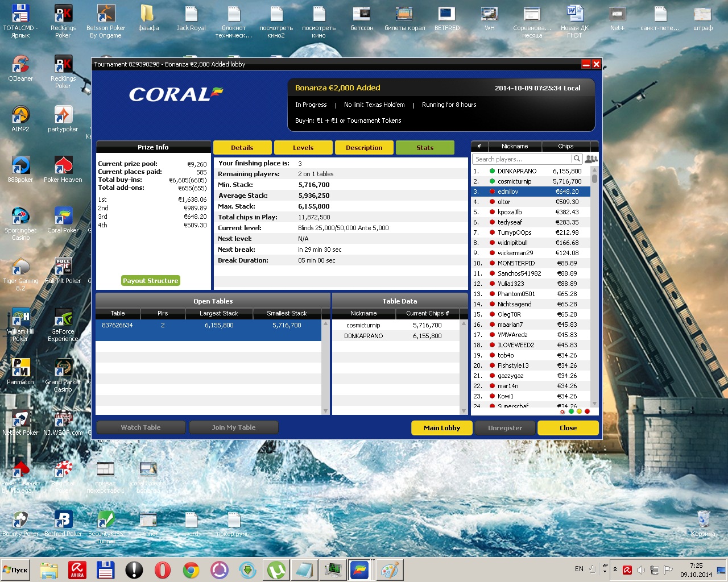Go to the Main Lobby

442,428
